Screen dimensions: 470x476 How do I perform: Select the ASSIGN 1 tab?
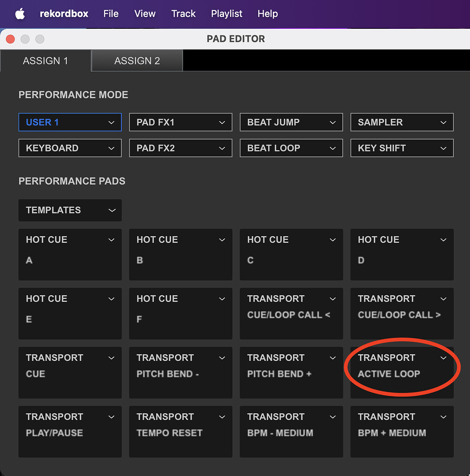[46, 60]
